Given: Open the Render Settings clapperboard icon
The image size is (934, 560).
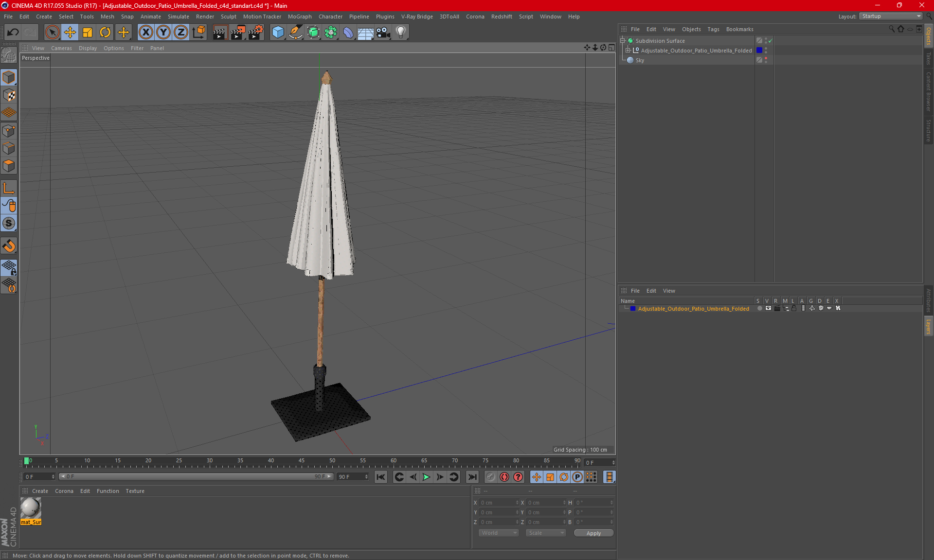Looking at the screenshot, I should pyautogui.click(x=256, y=33).
